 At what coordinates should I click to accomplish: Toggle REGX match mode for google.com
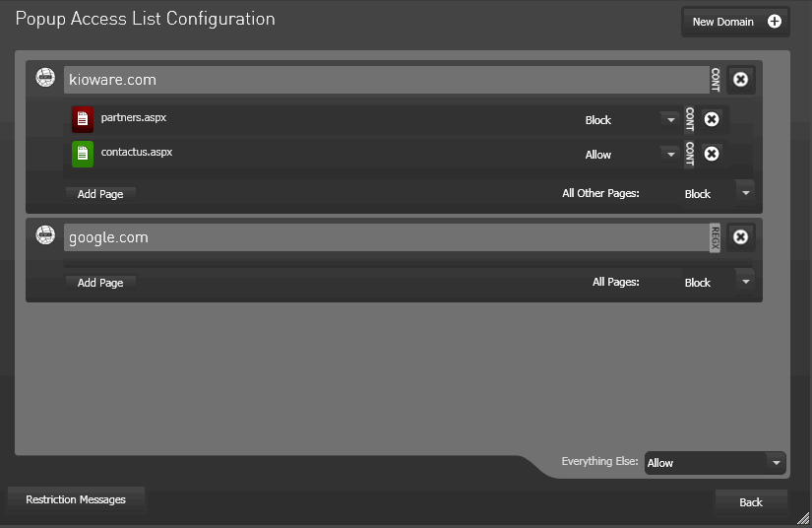716,237
